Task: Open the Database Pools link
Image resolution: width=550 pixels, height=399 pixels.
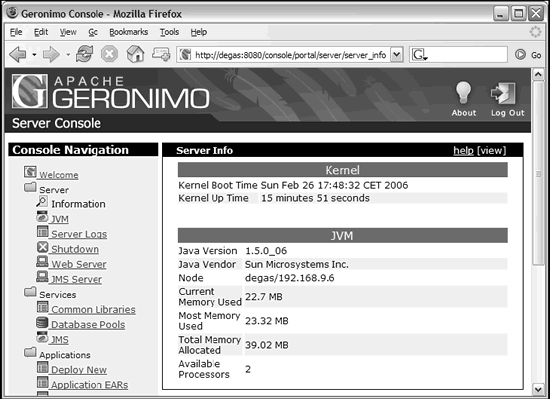Action: (88, 325)
